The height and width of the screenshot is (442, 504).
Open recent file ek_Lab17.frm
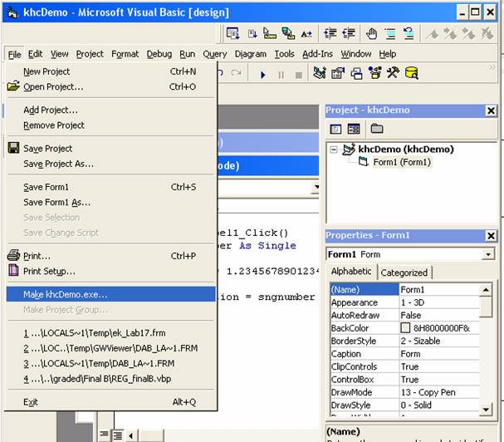111,333
